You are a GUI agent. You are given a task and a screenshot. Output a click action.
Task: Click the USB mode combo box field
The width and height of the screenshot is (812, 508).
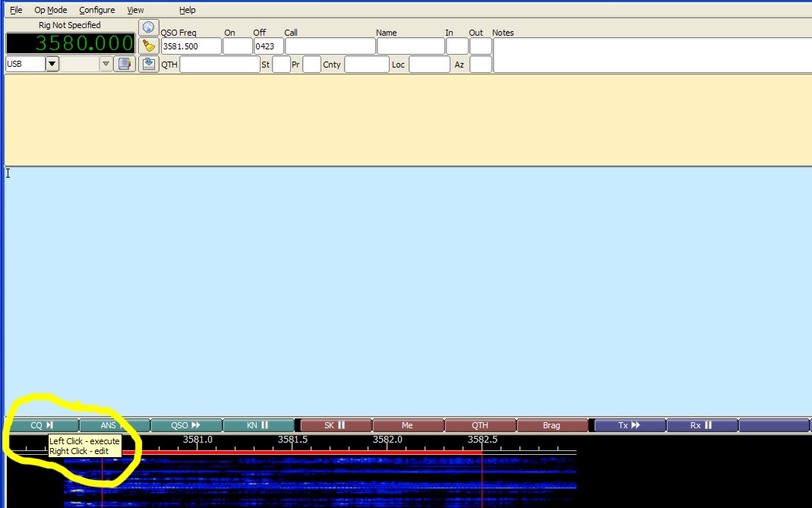pos(26,65)
